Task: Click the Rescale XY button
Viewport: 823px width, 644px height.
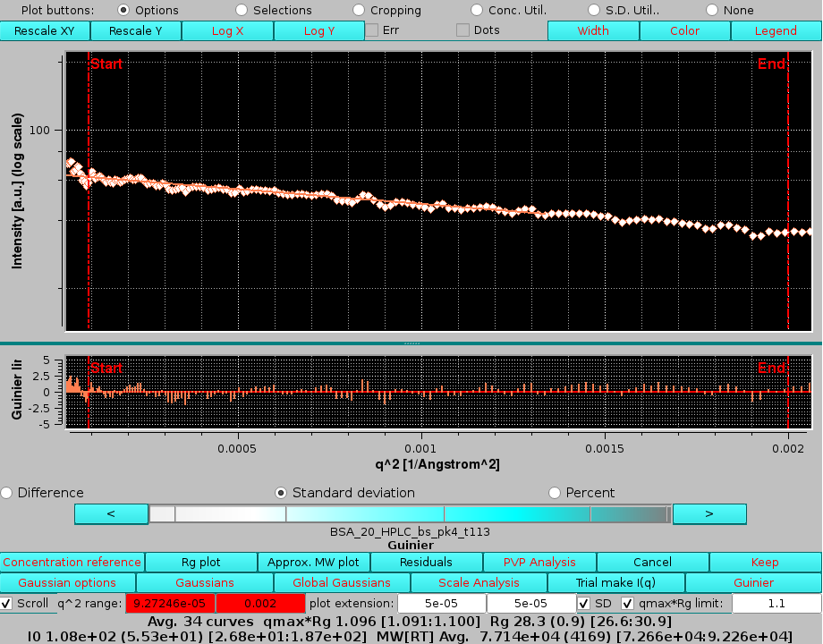Action: click(44, 30)
